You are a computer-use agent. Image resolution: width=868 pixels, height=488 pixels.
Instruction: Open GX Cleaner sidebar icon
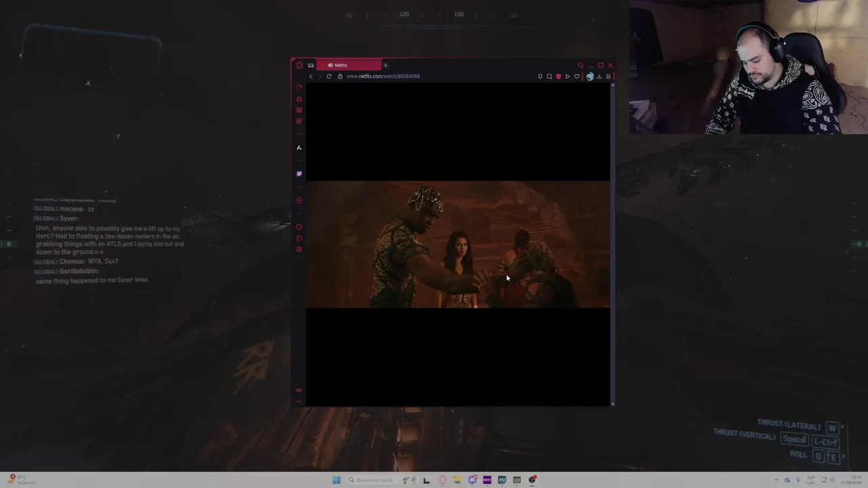tap(299, 99)
